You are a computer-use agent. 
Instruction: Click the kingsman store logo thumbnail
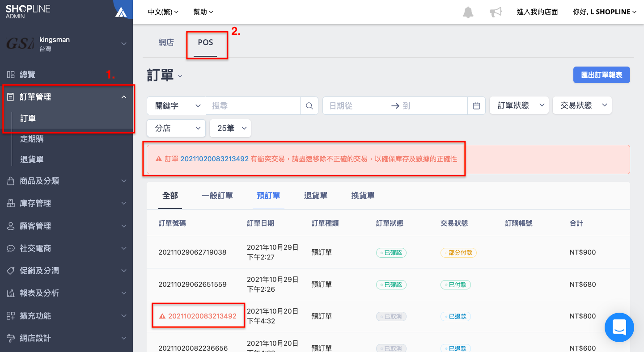(x=20, y=43)
